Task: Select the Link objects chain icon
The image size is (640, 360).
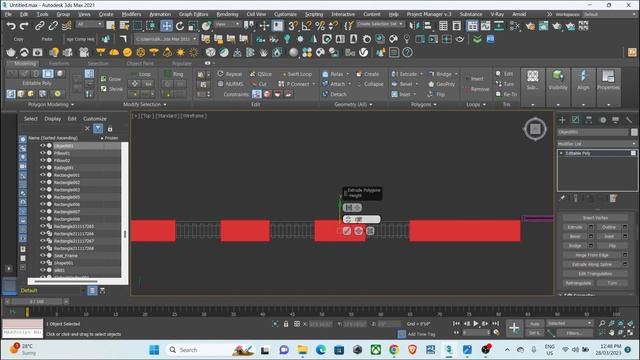Action: click(39, 26)
